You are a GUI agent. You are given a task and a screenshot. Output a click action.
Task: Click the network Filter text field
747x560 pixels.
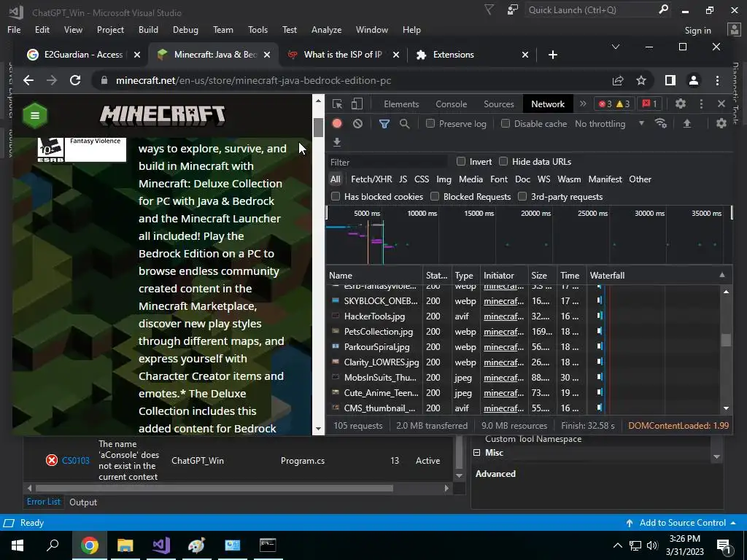tap(387, 162)
